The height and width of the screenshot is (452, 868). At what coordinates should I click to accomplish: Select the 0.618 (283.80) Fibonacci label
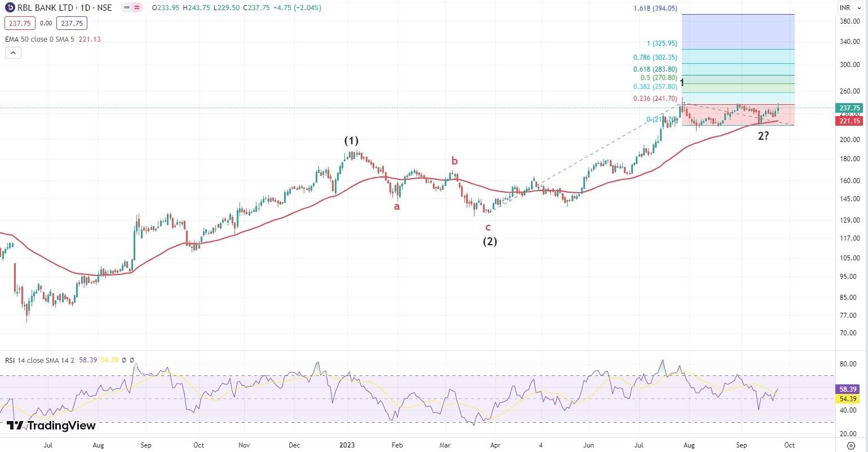point(655,69)
